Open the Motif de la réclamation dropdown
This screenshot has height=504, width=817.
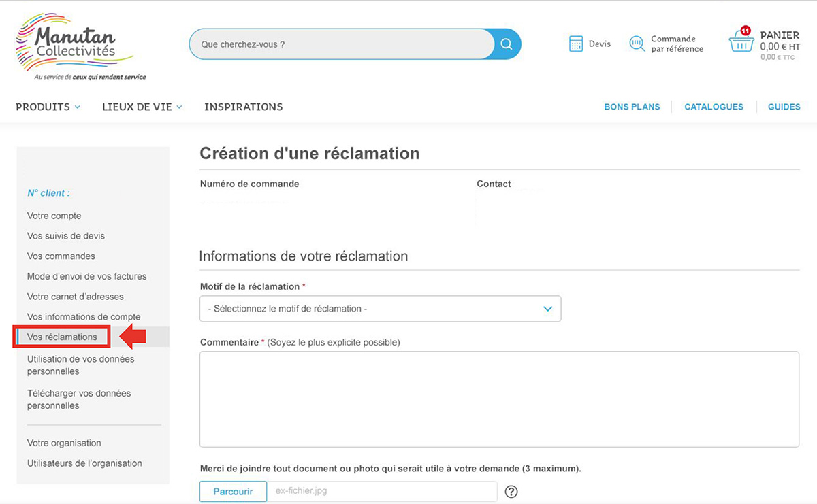[380, 309]
